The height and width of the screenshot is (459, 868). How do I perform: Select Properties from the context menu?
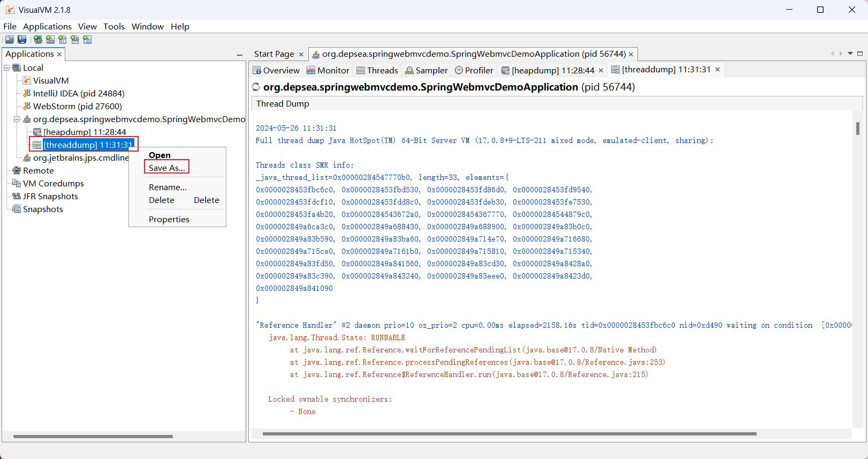[169, 219]
